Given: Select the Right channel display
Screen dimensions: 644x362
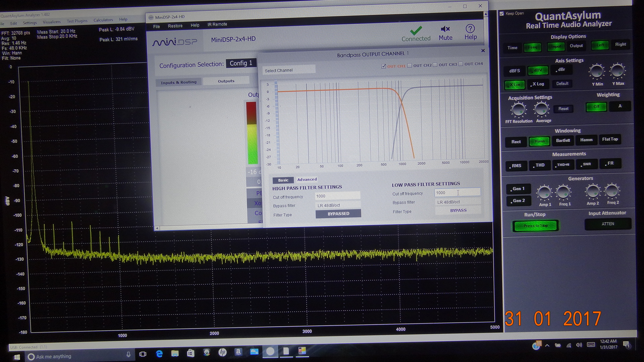Looking at the screenshot, I should click(620, 44).
